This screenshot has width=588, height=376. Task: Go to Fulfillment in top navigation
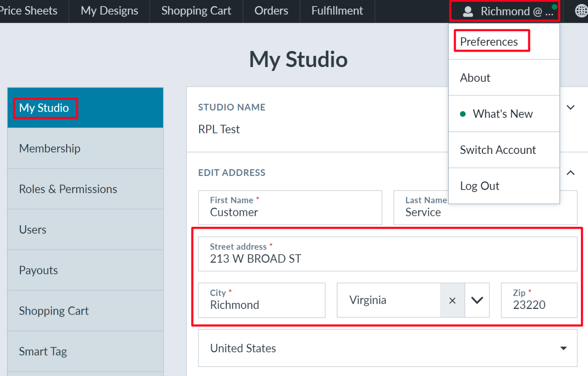[337, 11]
